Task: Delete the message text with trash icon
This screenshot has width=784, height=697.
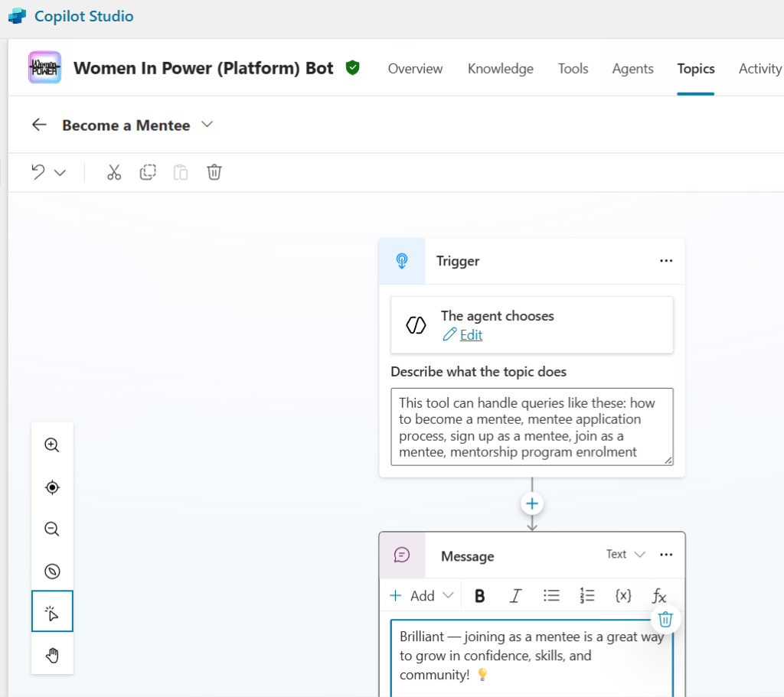Action: [665, 619]
